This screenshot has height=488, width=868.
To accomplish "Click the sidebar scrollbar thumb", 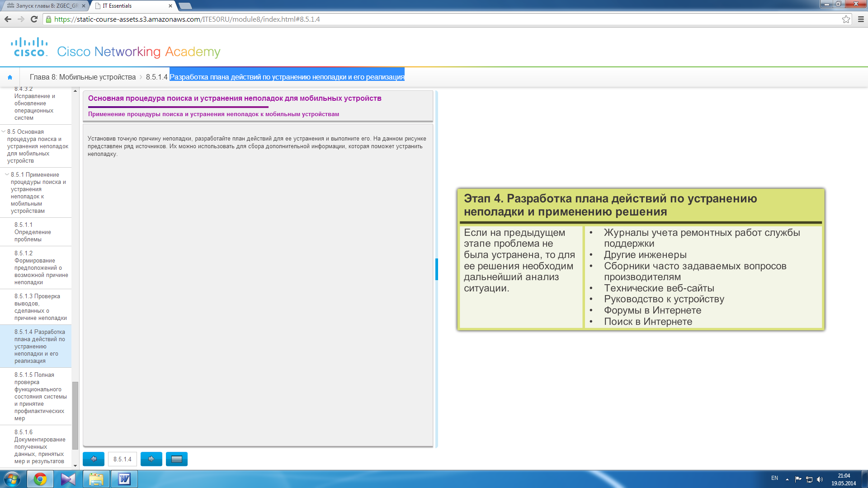I will tap(75, 416).
